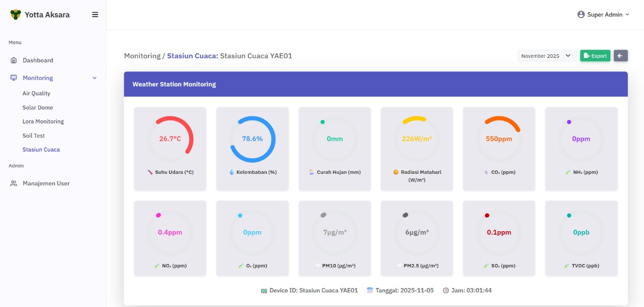Image resolution: width=644 pixels, height=307 pixels.
Task: Click the Stasiun Cuaca breadcrumb link
Action: pos(192,56)
